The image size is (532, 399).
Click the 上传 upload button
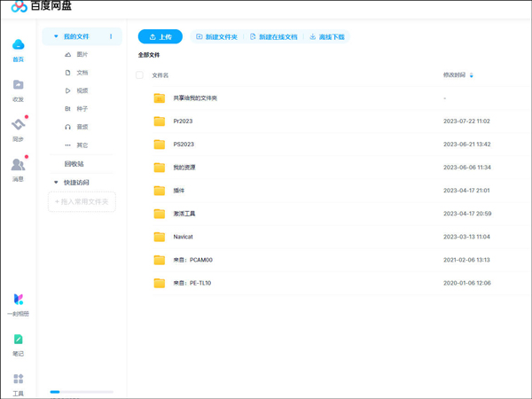coord(160,37)
